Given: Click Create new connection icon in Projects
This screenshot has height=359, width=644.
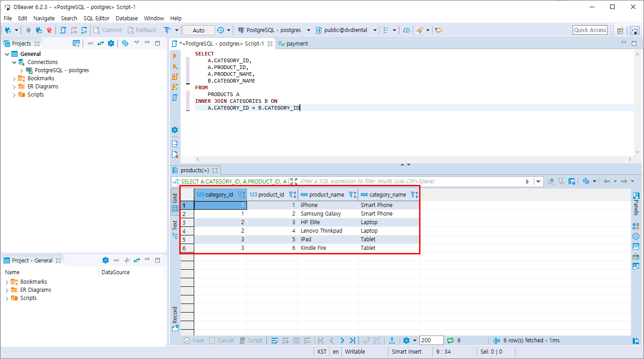Looking at the screenshot, I should [x=76, y=43].
